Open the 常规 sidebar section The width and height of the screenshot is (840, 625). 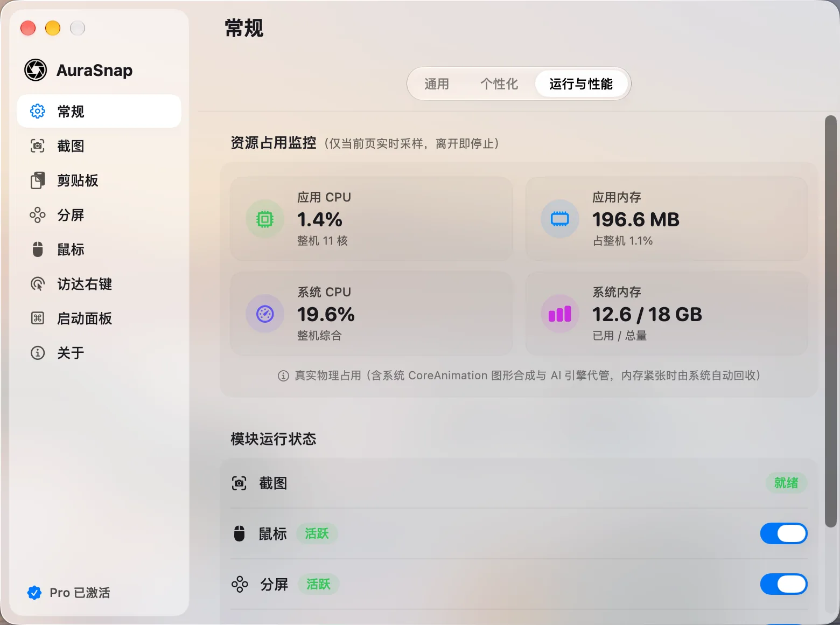[x=99, y=111]
